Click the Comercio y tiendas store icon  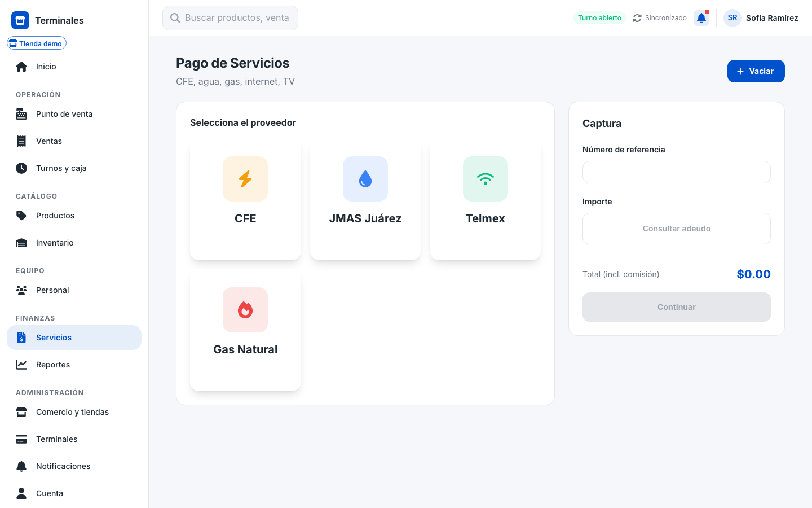point(21,412)
